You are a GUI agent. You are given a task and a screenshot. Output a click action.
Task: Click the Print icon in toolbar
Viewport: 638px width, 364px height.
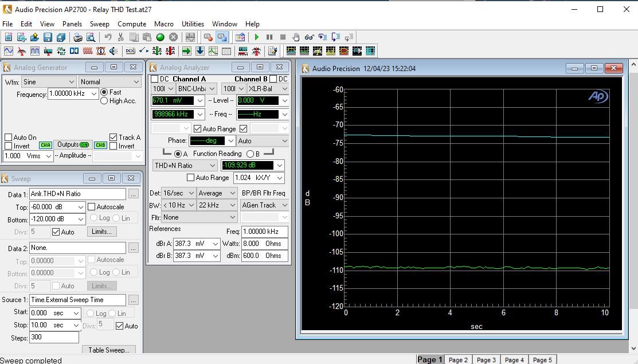(x=78, y=37)
